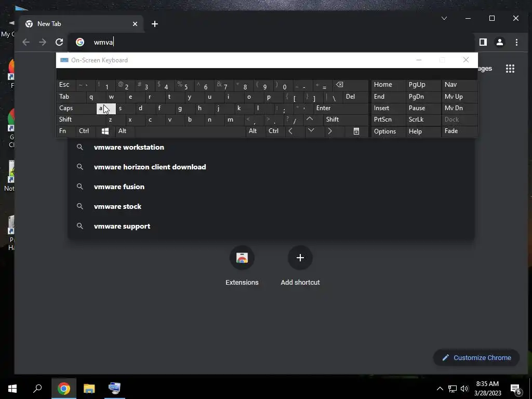Screen dimensions: 532x399
Task: Toggle right Shift on On-Screen Keyboard
Action: (x=345, y=119)
